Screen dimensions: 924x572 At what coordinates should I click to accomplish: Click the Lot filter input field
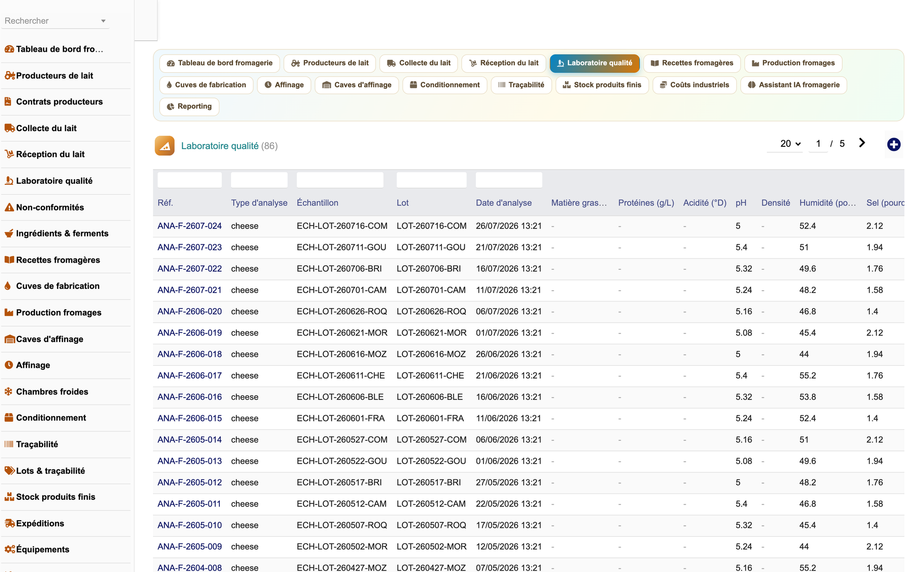432,180
